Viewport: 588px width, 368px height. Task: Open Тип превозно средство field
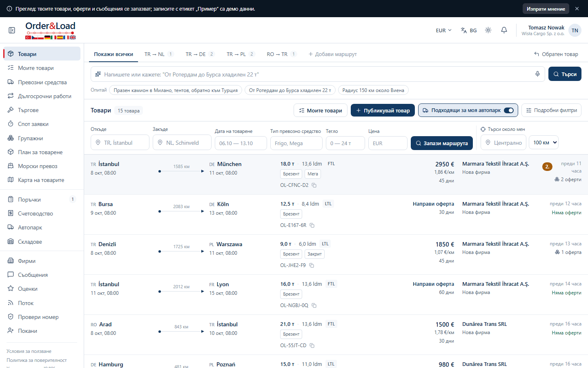click(296, 143)
